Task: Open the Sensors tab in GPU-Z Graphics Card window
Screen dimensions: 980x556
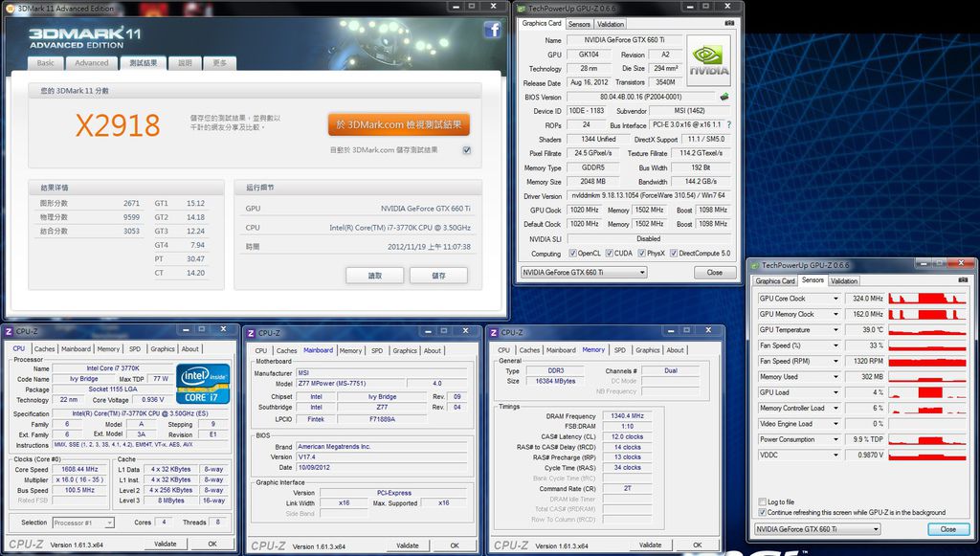Action: click(x=579, y=24)
